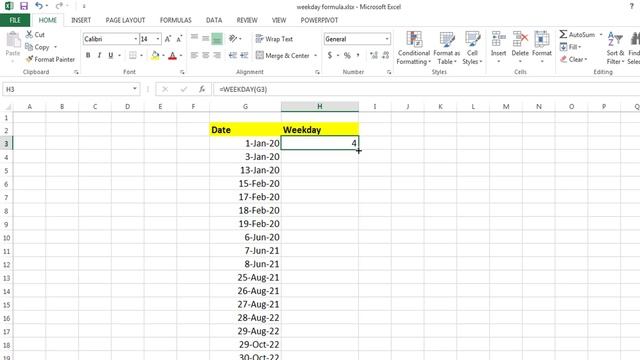Align text left
Screen dimensions: 640x360
[x=194, y=55]
